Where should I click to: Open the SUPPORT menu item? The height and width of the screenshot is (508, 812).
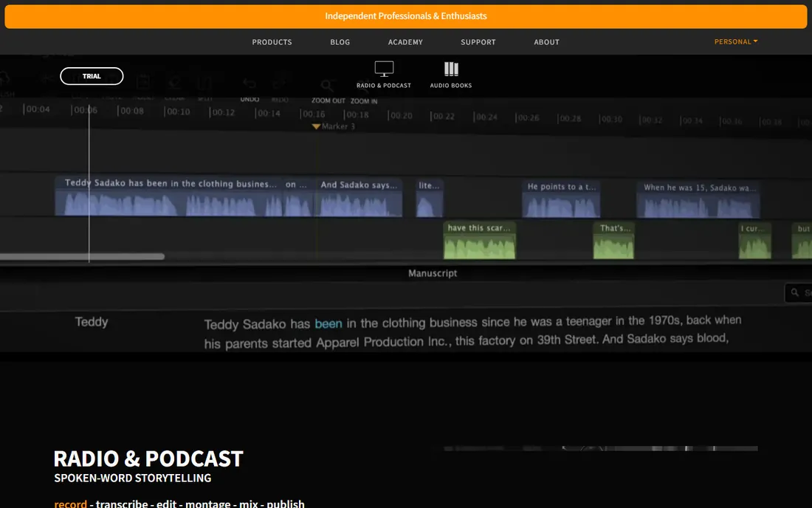(478, 42)
